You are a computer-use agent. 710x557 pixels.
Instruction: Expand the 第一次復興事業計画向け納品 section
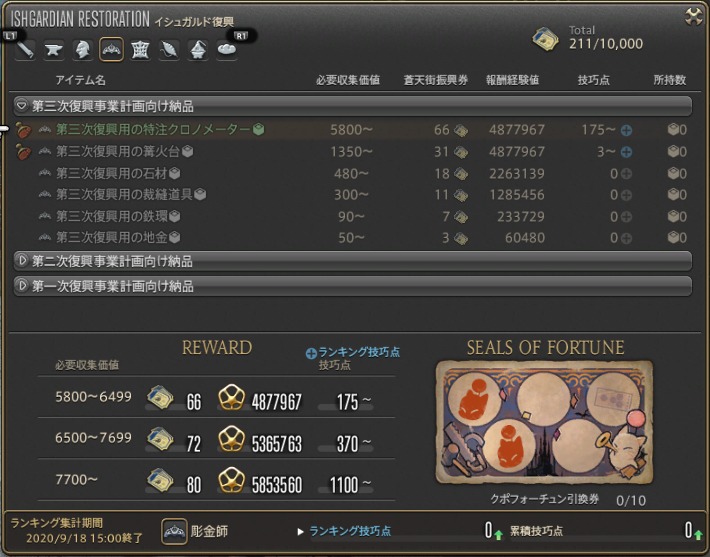tap(353, 286)
